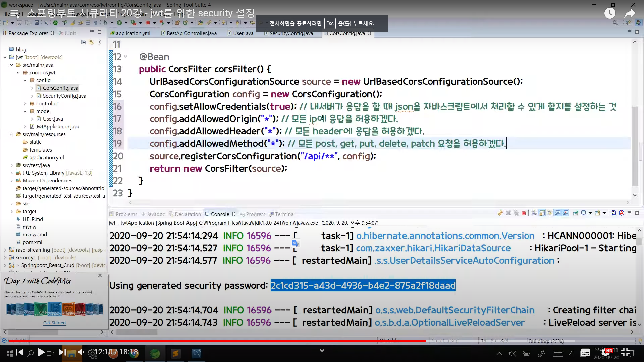Expand the controller package node
Image resolution: width=644 pixels, height=362 pixels.
point(25,104)
